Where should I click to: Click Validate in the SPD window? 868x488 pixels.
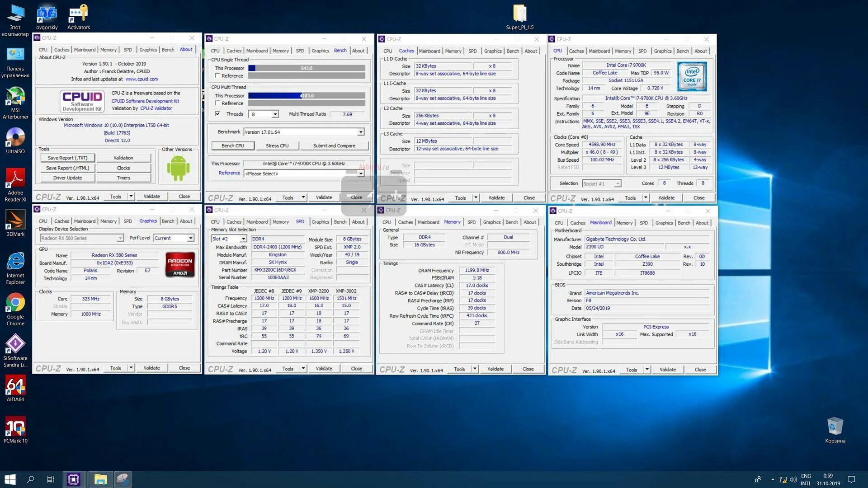[324, 369]
